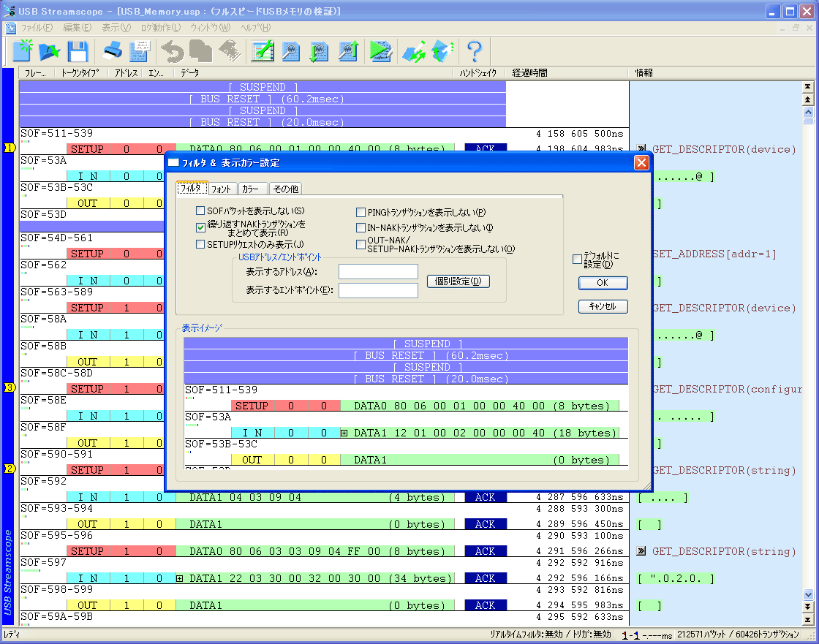Click the greyed-out undo arrow icon

tap(173, 51)
